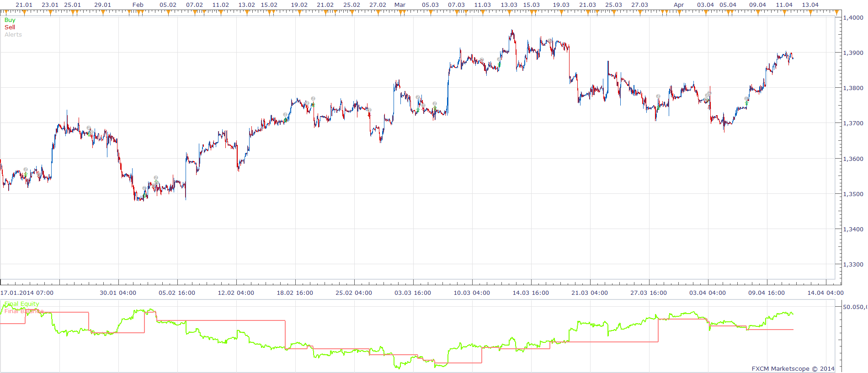This screenshot has width=868, height=373.
Task: Click the 1,3900 price axis label
Action: coord(853,53)
